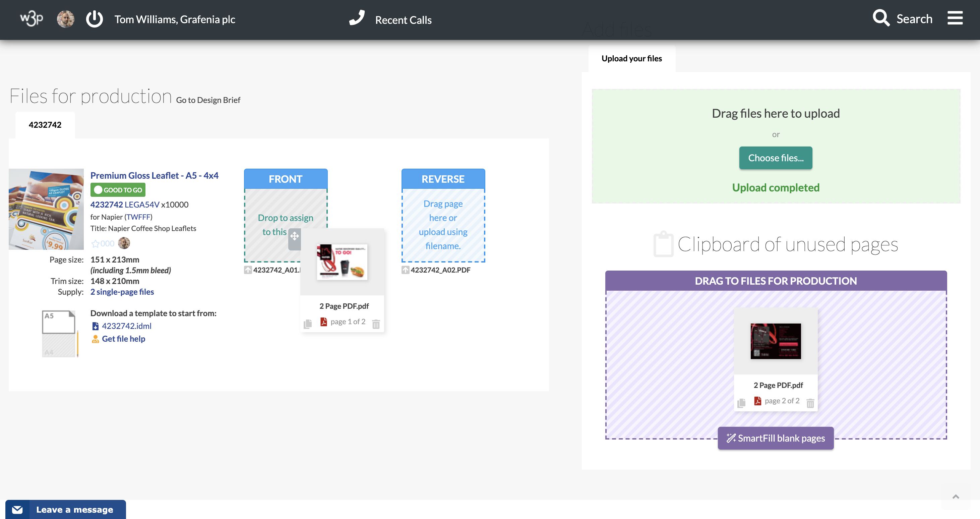
Task: Click the REVERSE header label
Action: pos(443,179)
